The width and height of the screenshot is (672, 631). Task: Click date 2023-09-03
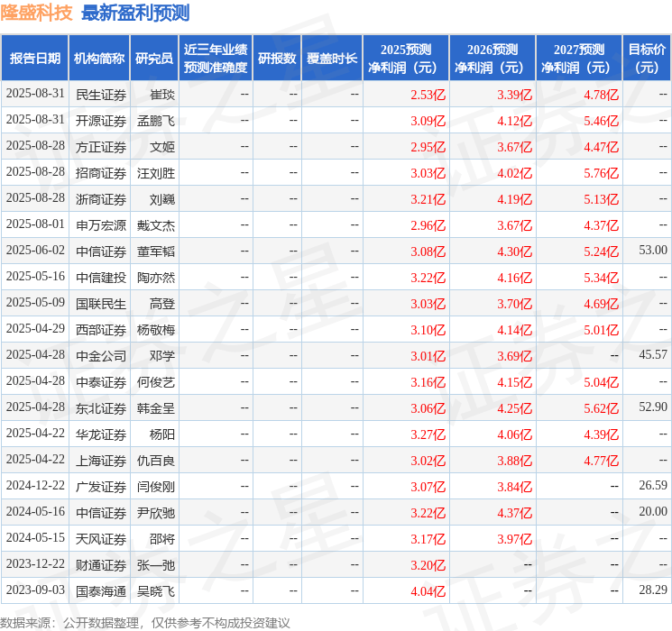click(35, 590)
